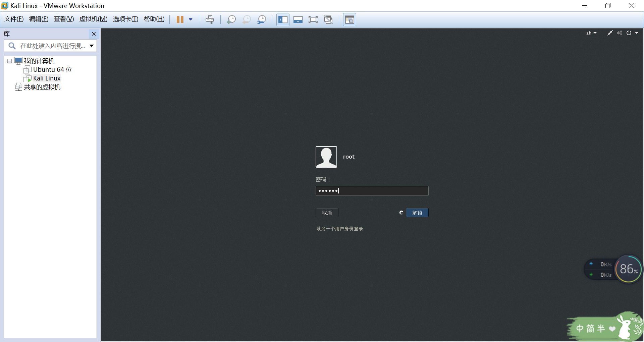Click the 简 simplified Chinese IME toggle
This screenshot has height=342, width=644.
coord(590,328)
